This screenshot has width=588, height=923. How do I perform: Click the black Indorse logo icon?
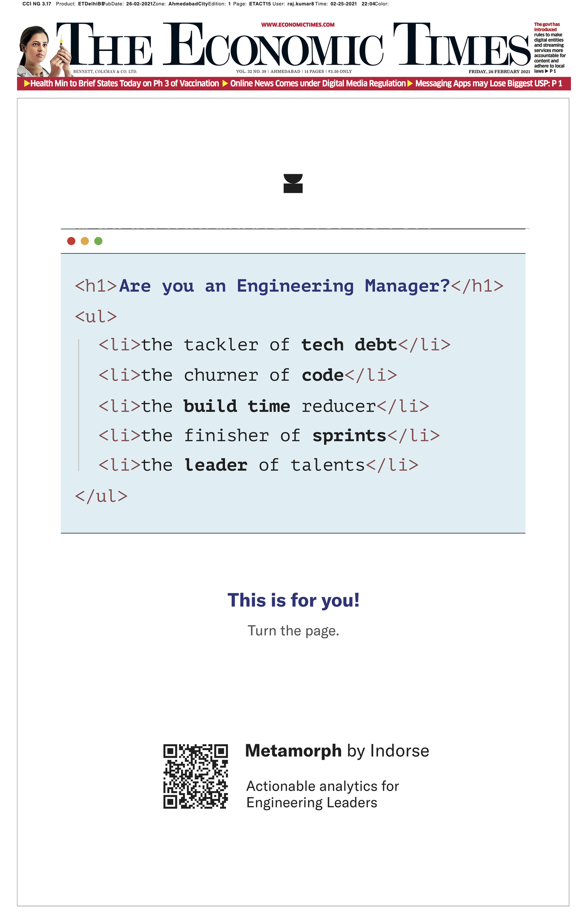(293, 183)
